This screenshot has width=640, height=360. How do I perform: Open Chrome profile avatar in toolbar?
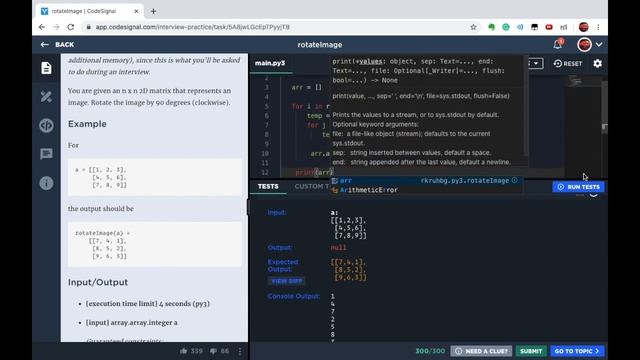[x=584, y=27]
